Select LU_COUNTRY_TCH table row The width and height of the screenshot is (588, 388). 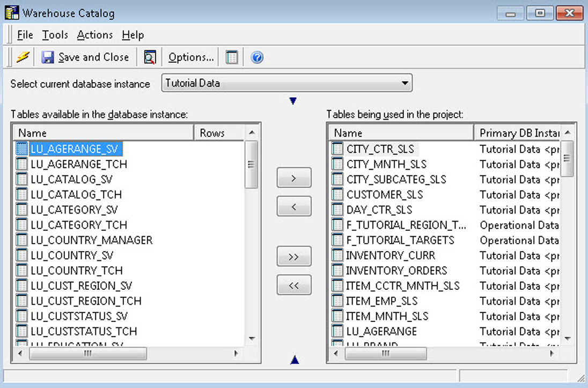[x=77, y=270]
